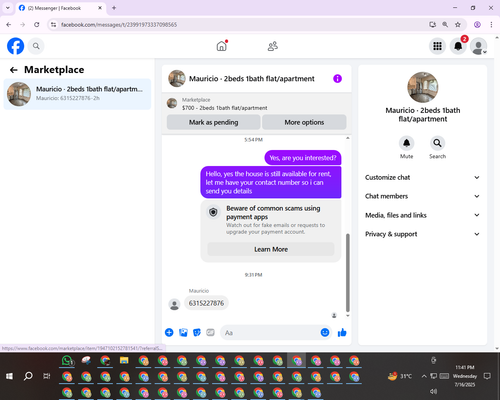Screen dimensions: 500x400
Task: Expand the Chat members section
Action: [423, 196]
